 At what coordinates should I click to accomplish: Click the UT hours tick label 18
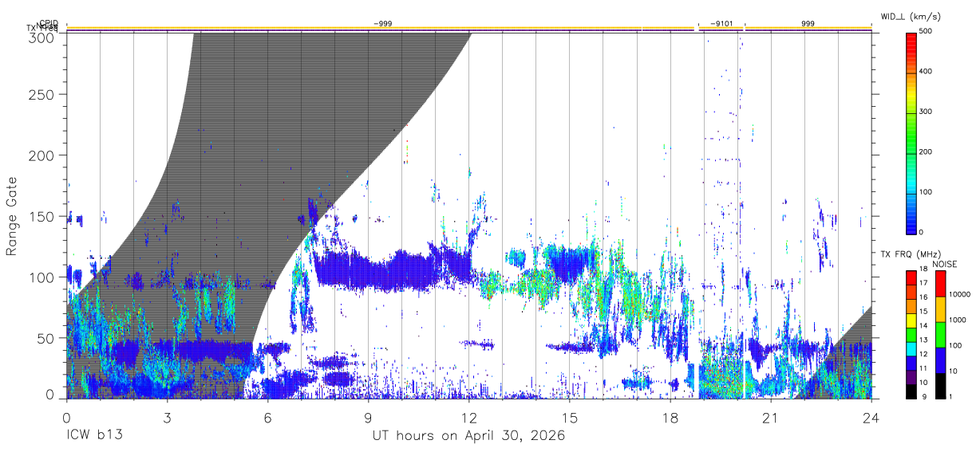[670, 417]
